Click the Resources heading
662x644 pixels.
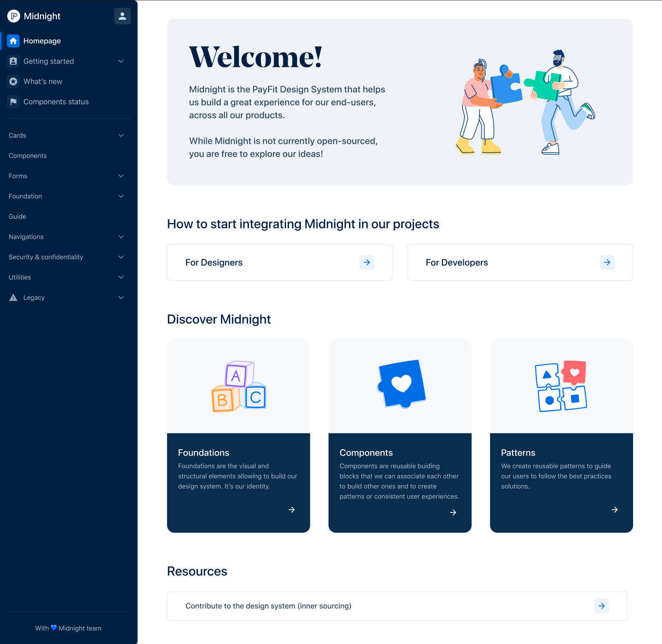click(x=197, y=571)
